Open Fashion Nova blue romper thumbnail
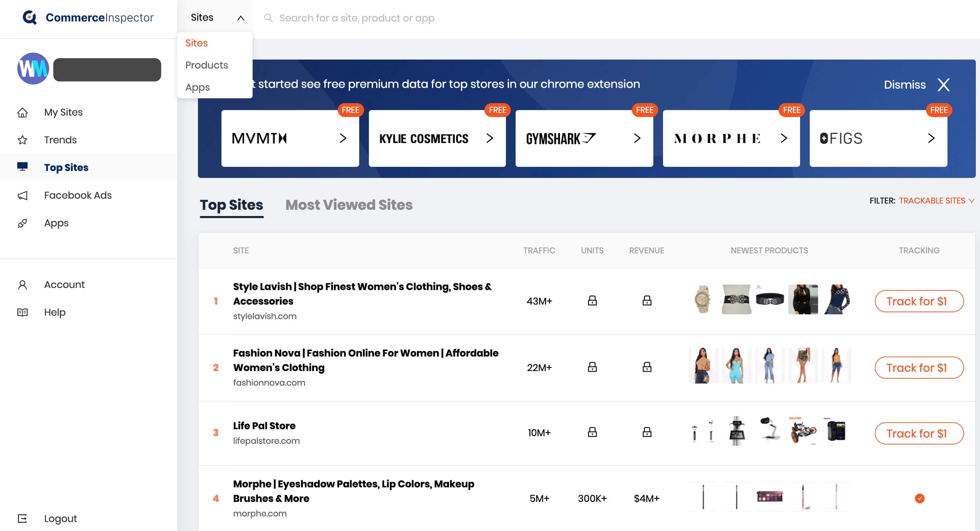 736,366
